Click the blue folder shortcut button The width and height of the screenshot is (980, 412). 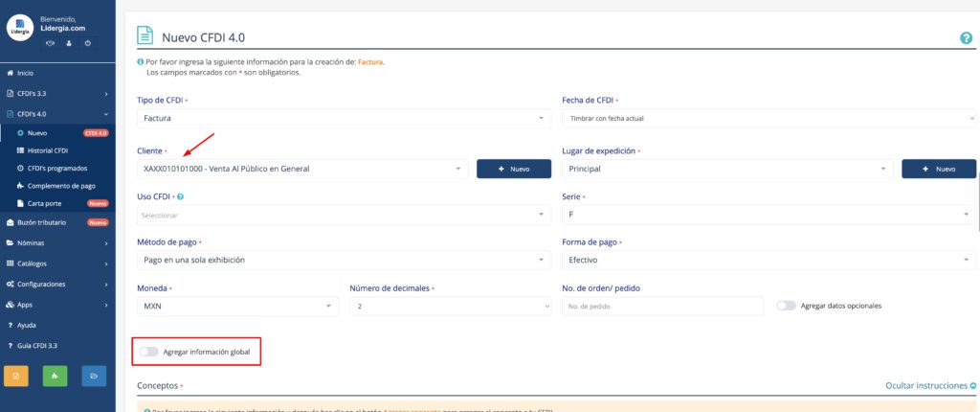[x=94, y=376]
